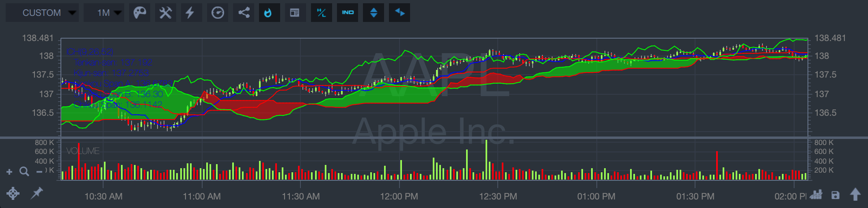The height and width of the screenshot is (208, 868).
Task: Select the Tenkan-sen 137.192 legend label
Action: click(x=113, y=62)
